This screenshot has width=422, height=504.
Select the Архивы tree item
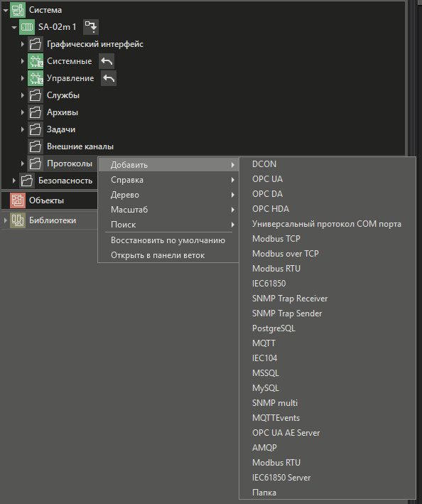point(63,112)
